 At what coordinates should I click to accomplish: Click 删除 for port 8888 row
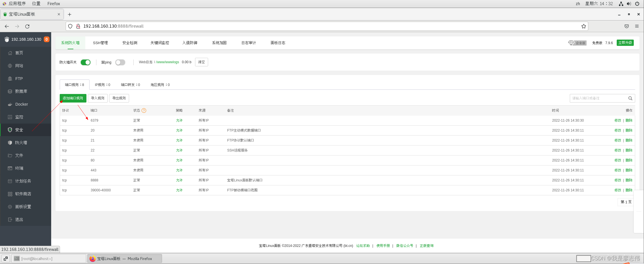pyautogui.click(x=629, y=180)
